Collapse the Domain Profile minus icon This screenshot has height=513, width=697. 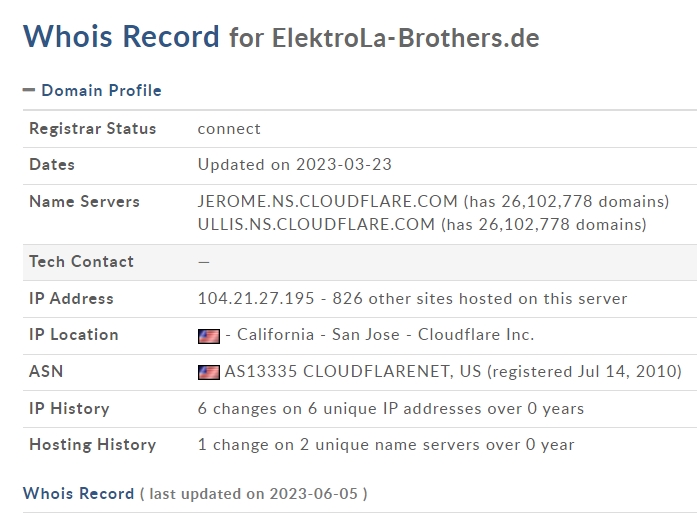click(29, 91)
